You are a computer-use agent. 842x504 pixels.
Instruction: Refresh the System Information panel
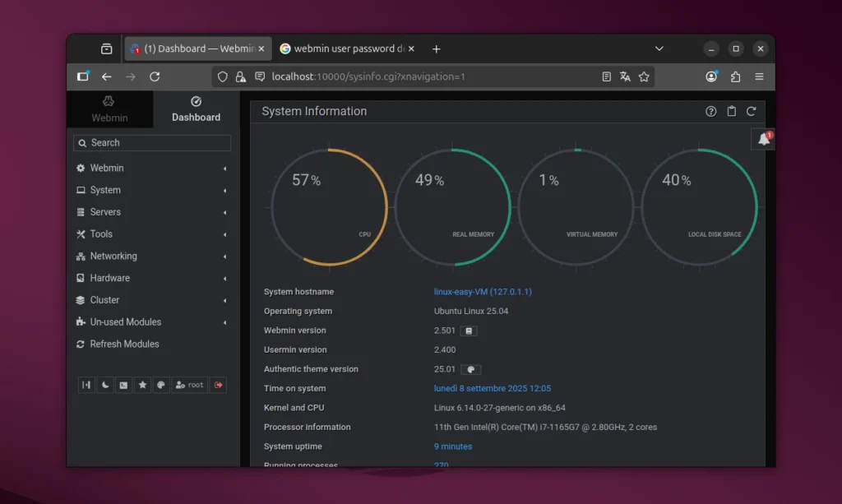pos(751,111)
